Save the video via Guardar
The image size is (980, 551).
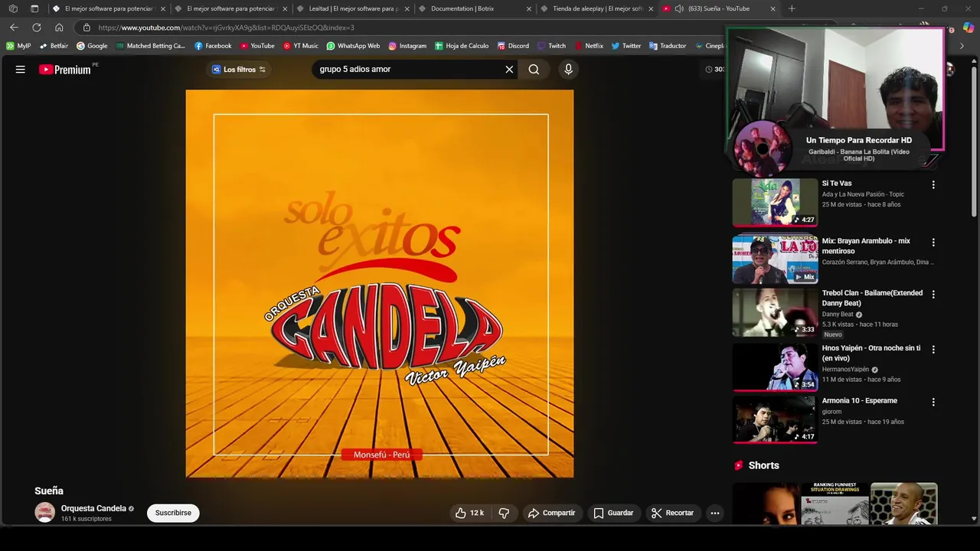pos(613,513)
